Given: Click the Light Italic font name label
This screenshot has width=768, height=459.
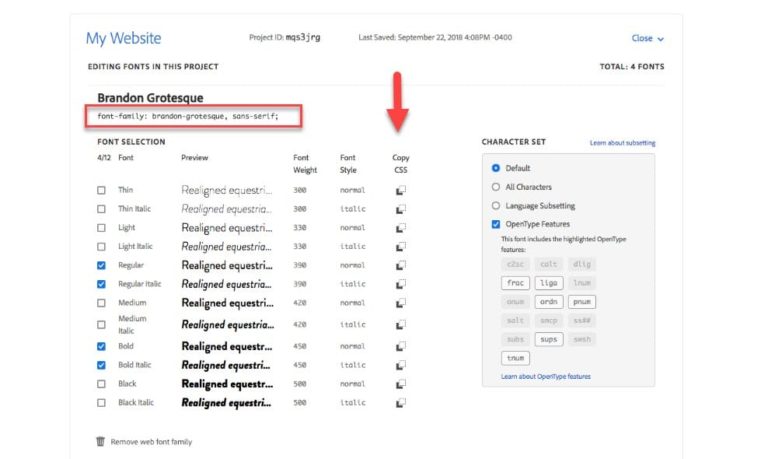Looking at the screenshot, I should [135, 246].
